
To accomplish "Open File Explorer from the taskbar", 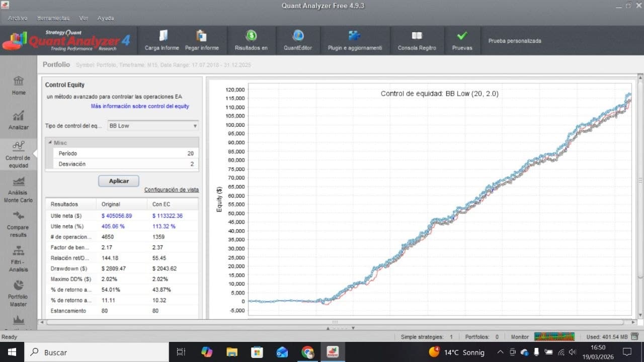I will tap(232, 352).
